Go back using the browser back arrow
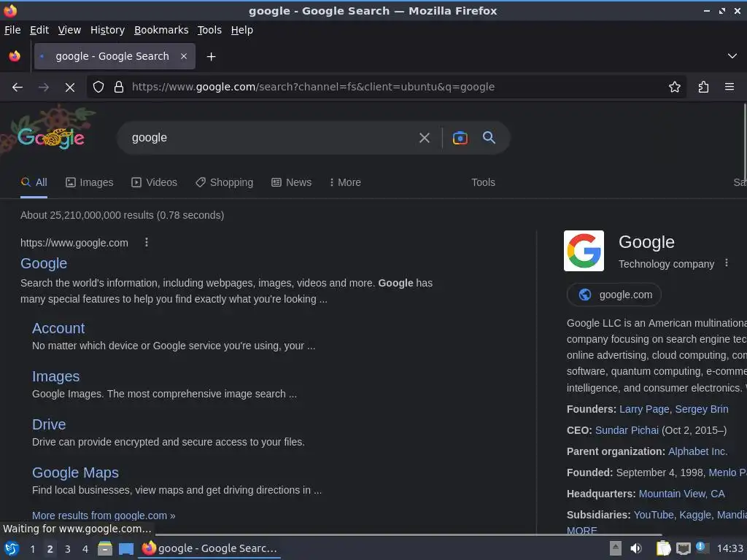 (x=18, y=87)
